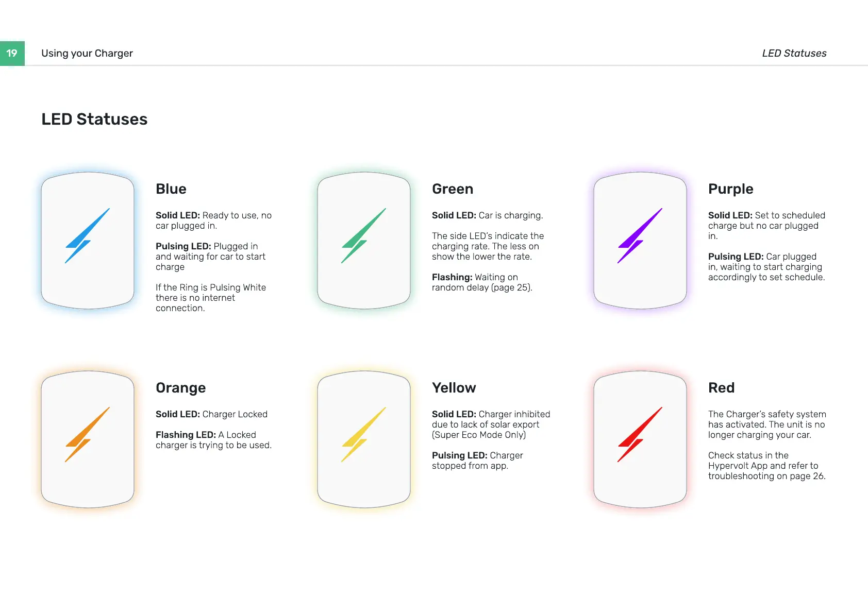Viewport: 868px width, 613px height.
Task: Click the 'Red' status heading
Action: pos(721,387)
